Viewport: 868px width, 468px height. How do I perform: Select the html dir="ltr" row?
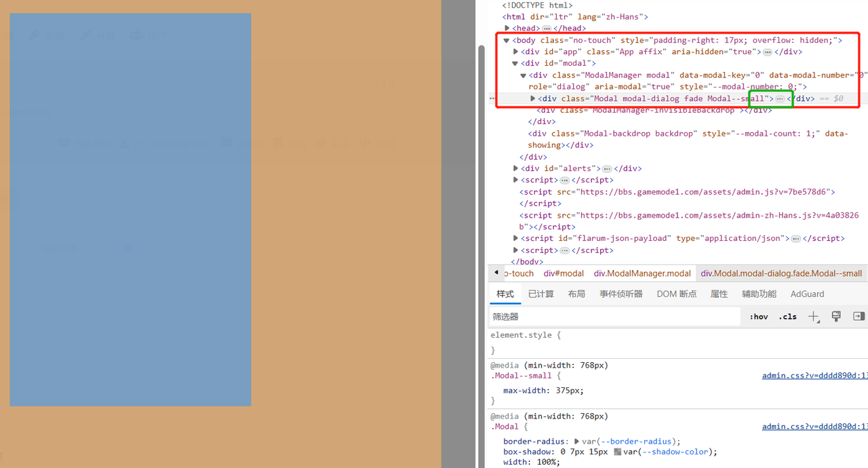coord(575,17)
